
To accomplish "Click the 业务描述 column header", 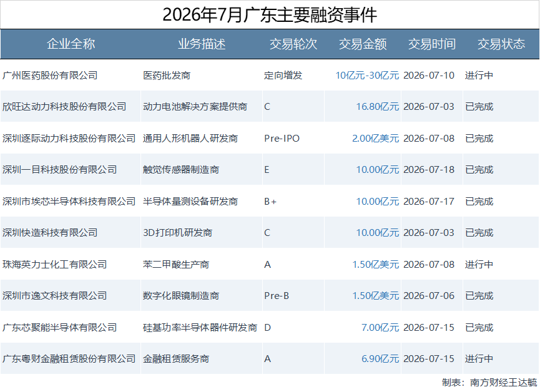I will pyautogui.click(x=202, y=44).
